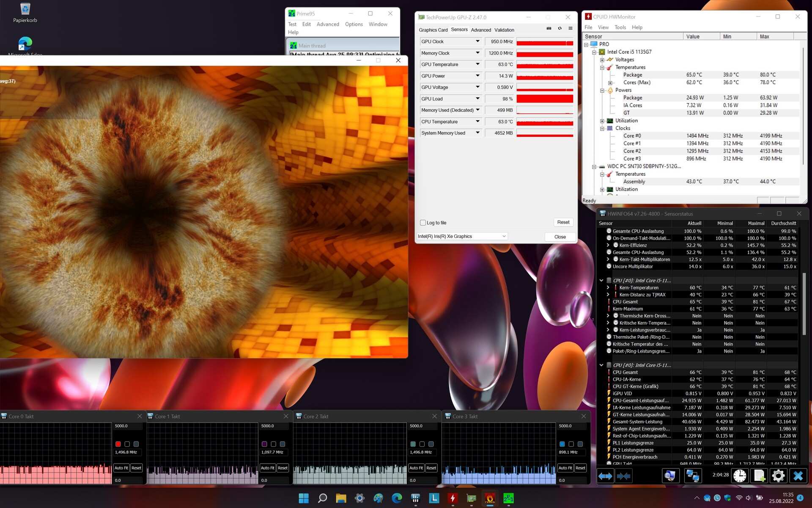This screenshot has width=812, height=508.
Task: Open the Prime95 Options menu
Action: [x=354, y=24]
